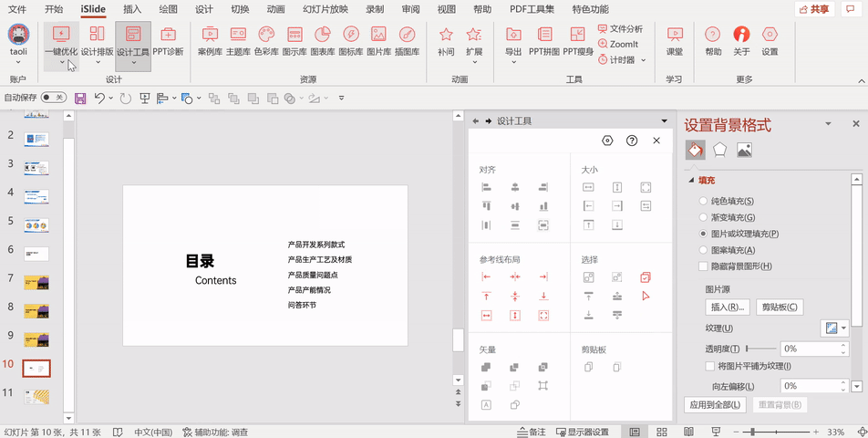The width and height of the screenshot is (868, 438).
Task: Click 备注 in the status bar
Action: pos(532,432)
